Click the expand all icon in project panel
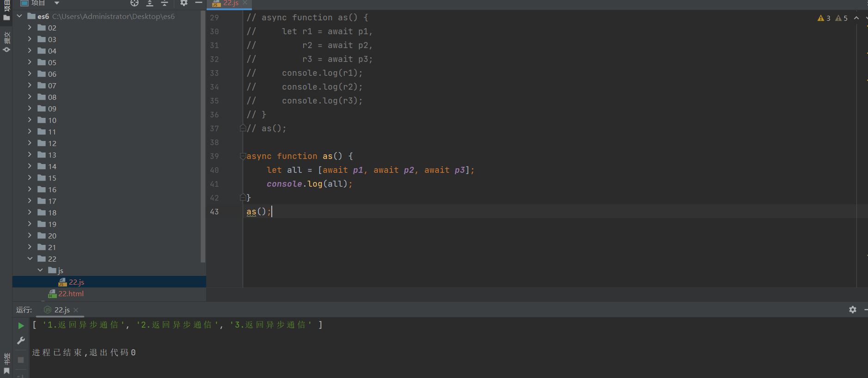The image size is (868, 378). point(150,3)
